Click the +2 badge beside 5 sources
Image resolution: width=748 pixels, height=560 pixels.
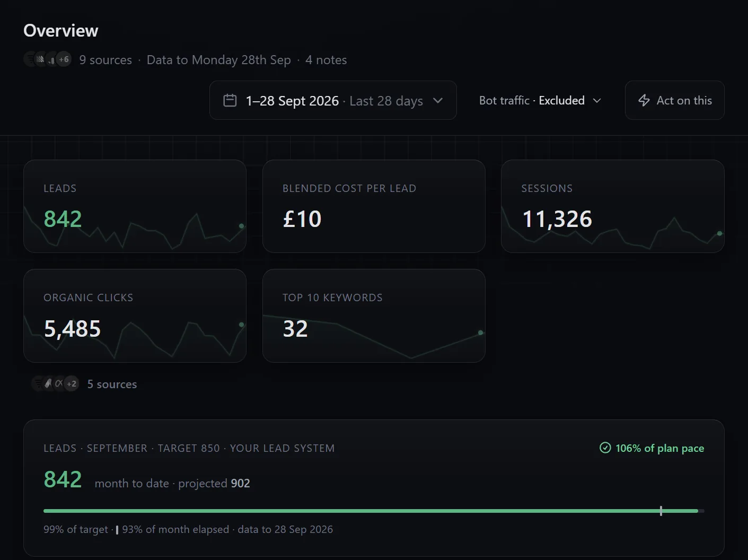72,383
